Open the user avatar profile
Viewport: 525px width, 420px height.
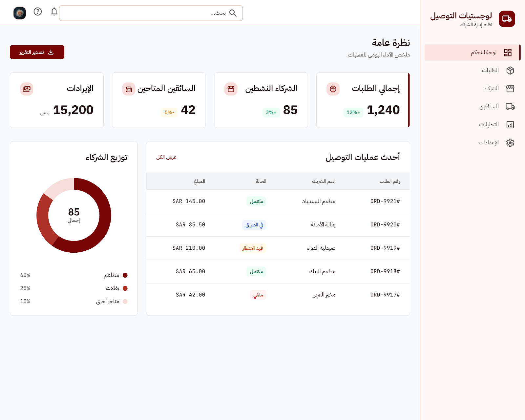(20, 13)
